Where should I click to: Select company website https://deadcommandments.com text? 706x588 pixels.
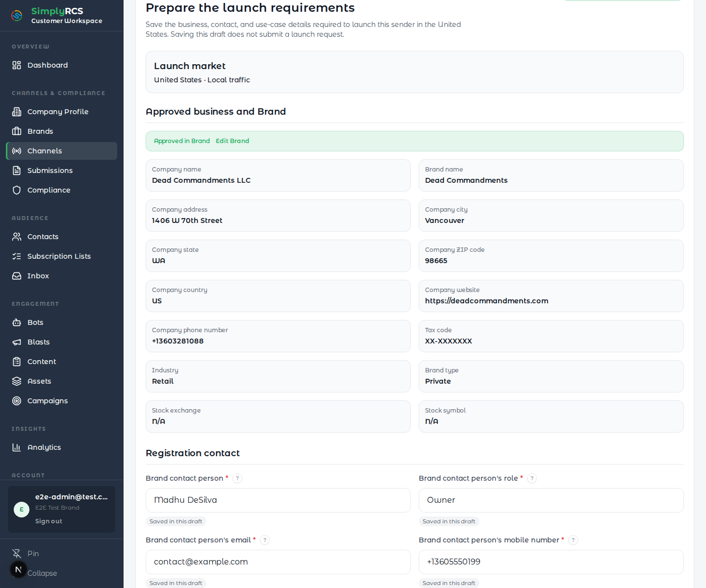click(486, 301)
